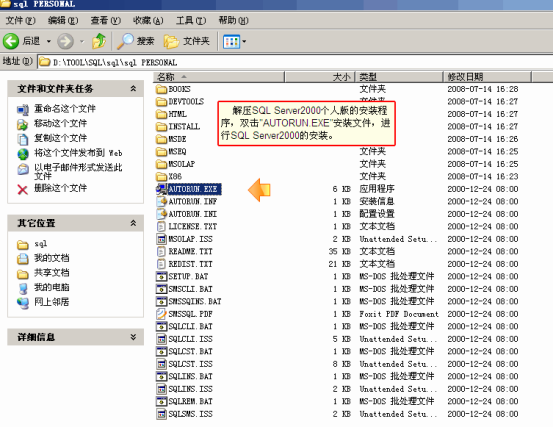Screen dimensions: 554x427
Task: Select the MSOLAP.ISS file icon
Action: tap(161, 239)
